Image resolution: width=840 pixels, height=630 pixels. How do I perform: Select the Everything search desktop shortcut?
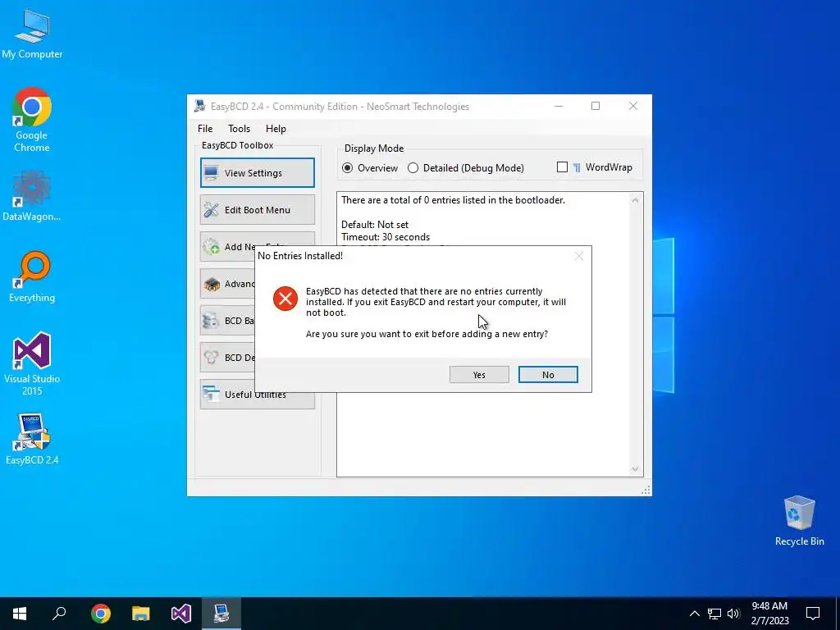(32, 276)
